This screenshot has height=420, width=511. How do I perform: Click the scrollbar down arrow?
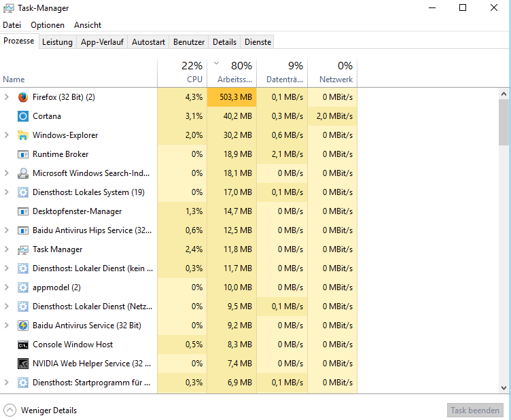(504, 388)
